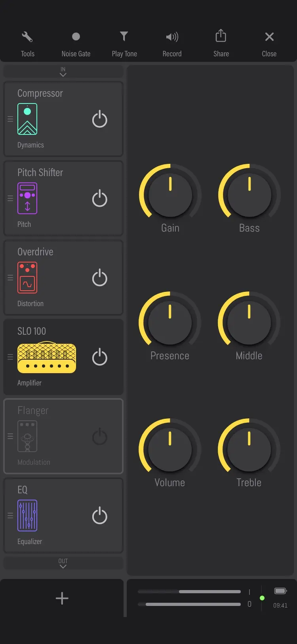Select the Pitch Shifter title text
The height and width of the screenshot is (644, 297).
(x=40, y=172)
